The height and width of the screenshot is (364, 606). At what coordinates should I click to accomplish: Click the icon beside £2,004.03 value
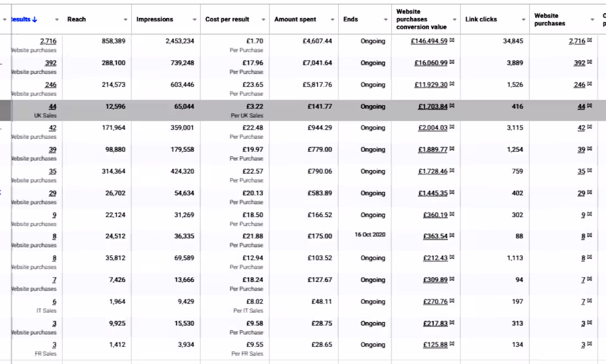click(452, 128)
